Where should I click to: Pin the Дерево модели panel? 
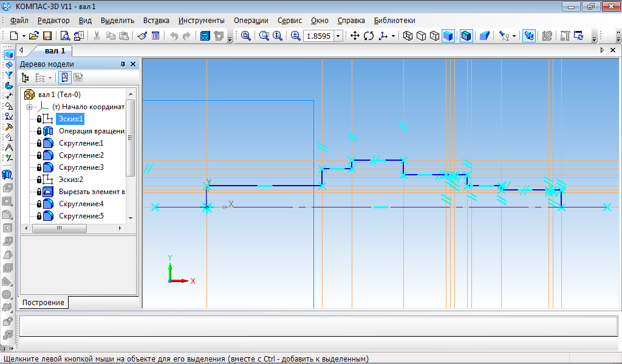[123, 64]
